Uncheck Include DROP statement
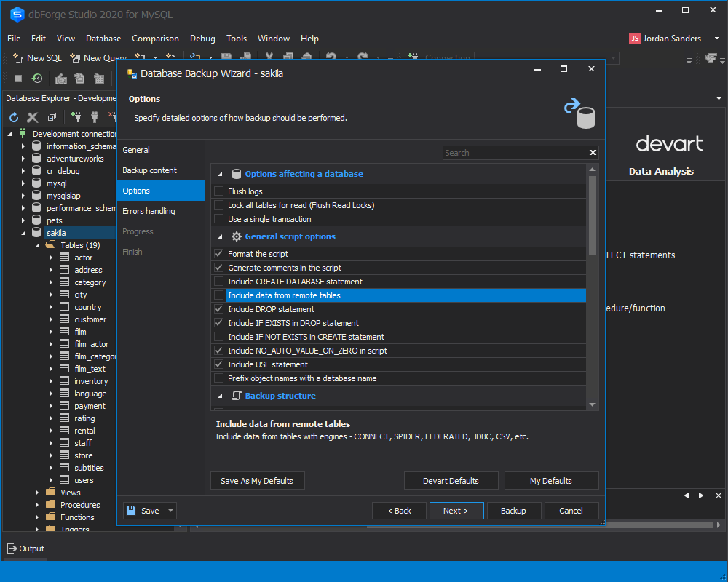 218,309
